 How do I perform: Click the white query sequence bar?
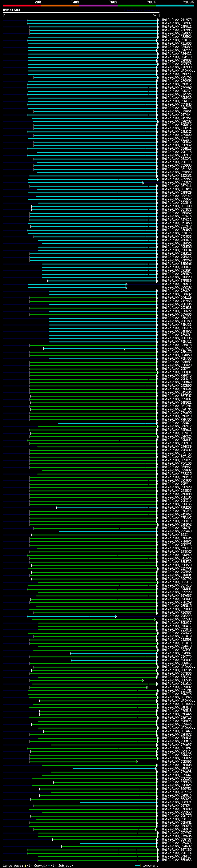[81, 12]
